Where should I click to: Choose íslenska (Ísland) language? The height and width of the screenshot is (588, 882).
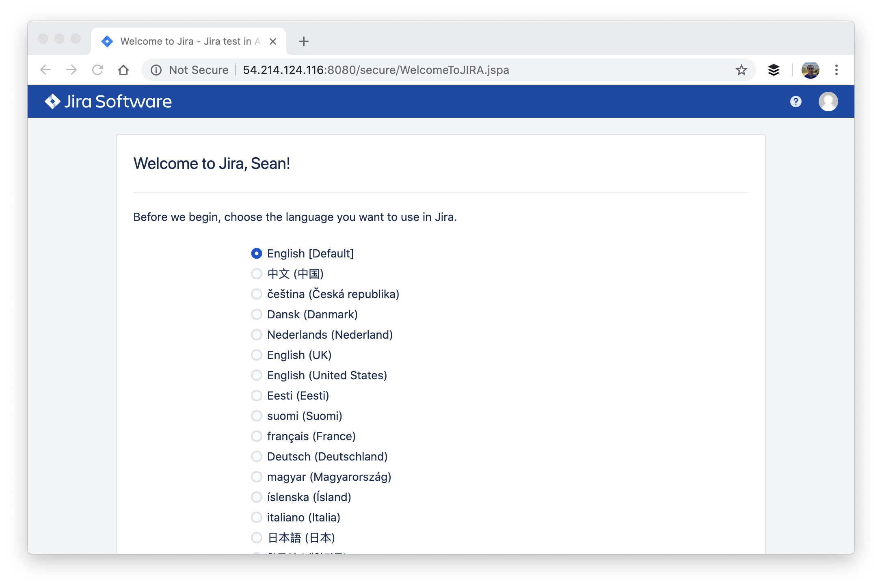[256, 497]
